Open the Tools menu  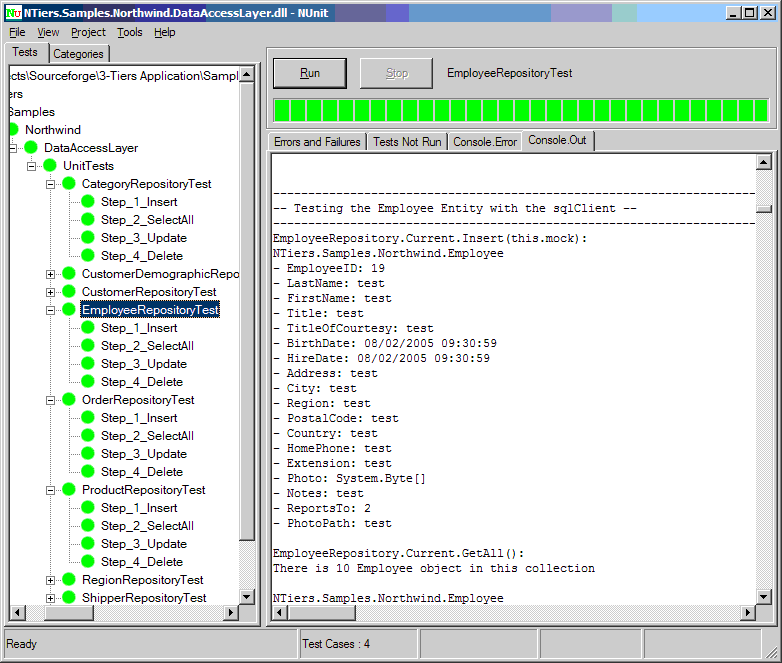pos(130,32)
